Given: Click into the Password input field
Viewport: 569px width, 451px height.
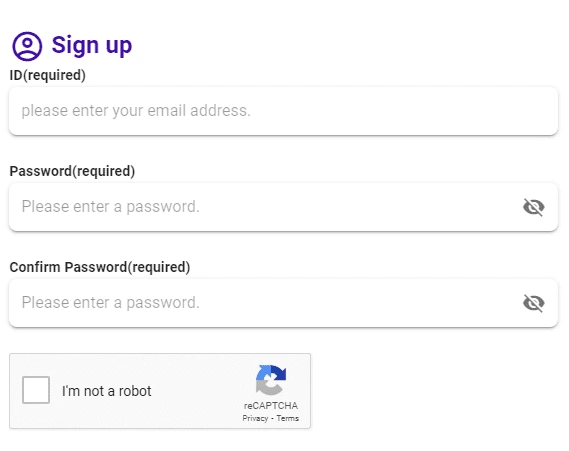Looking at the screenshot, I should click(283, 207).
